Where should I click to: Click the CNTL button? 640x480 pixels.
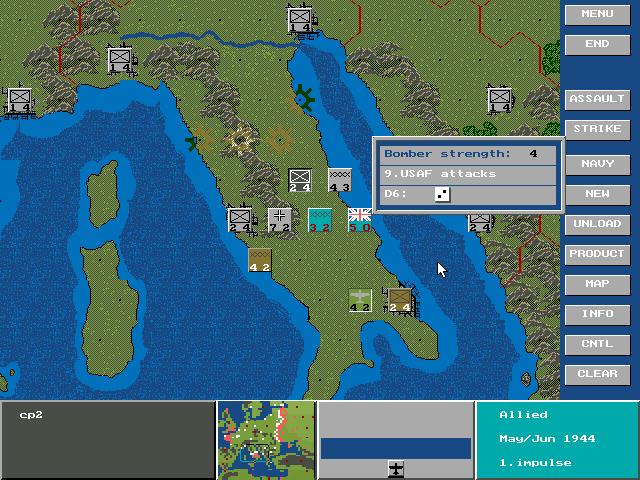click(x=597, y=344)
